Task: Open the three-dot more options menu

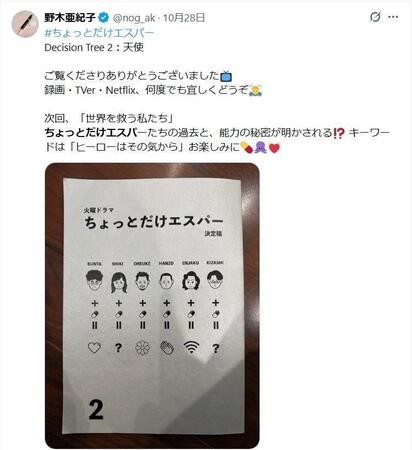Action: tap(393, 17)
